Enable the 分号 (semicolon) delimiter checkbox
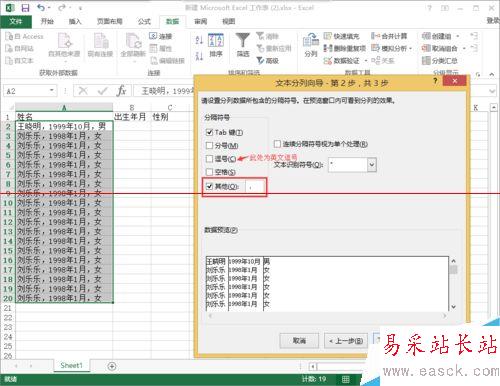 click(209, 145)
